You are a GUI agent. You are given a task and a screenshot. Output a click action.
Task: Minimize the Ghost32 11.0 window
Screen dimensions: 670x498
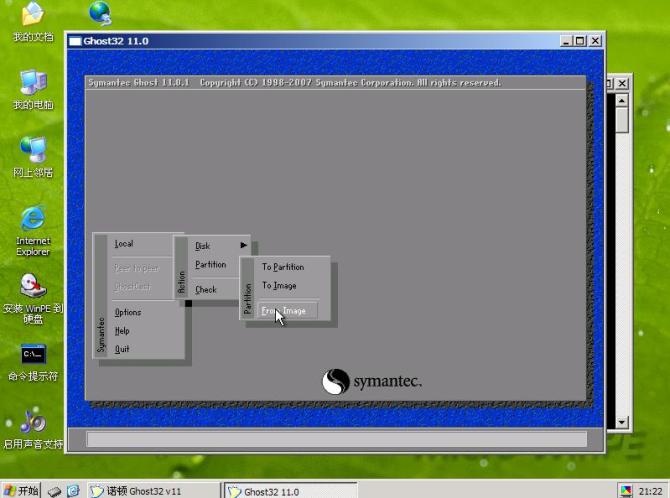click(x=566, y=41)
